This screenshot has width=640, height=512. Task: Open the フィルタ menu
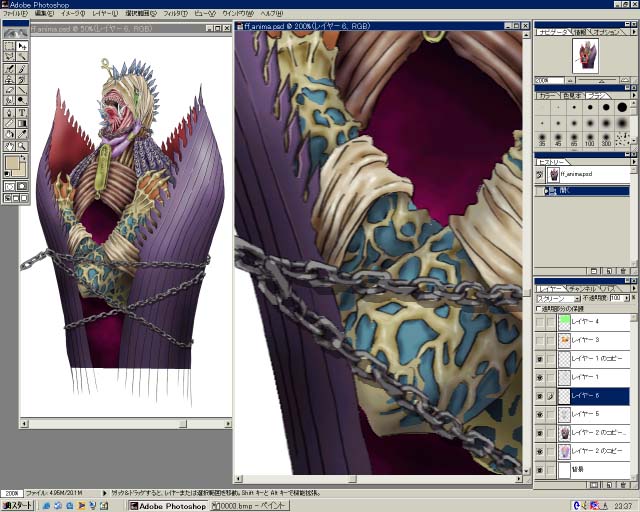(174, 13)
